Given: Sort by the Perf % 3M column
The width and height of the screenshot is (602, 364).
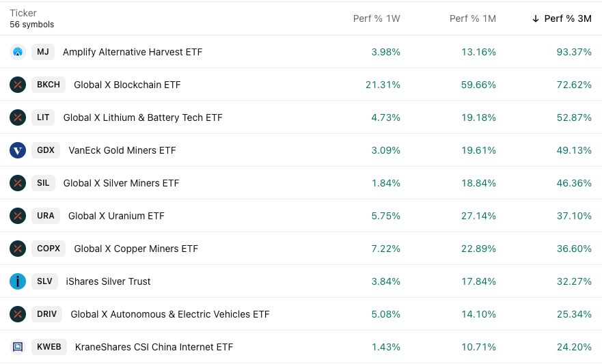Looking at the screenshot, I should coord(567,18).
